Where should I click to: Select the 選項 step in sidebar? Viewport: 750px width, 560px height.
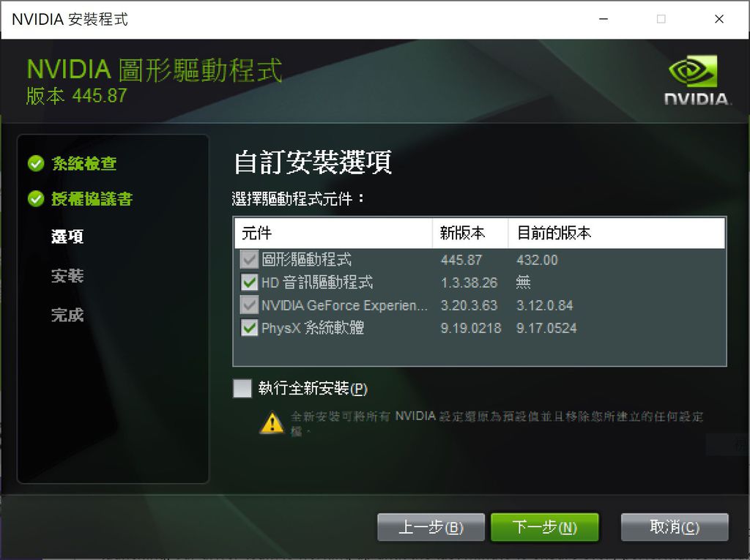[x=67, y=236]
